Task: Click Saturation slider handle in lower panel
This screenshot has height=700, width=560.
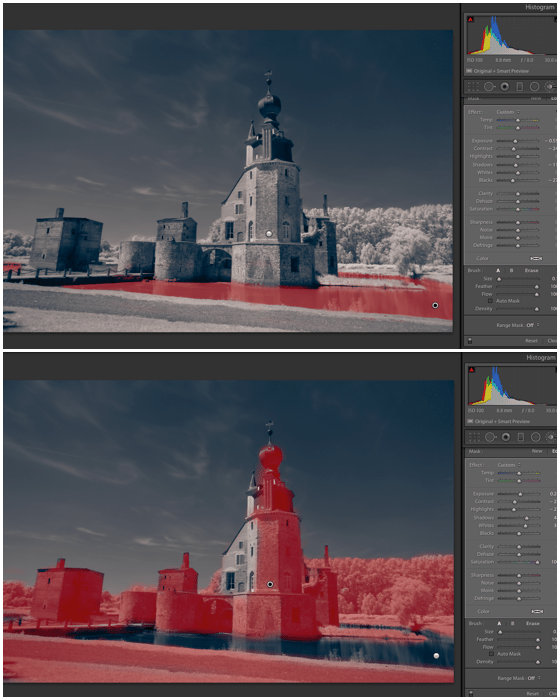Action: click(538, 562)
